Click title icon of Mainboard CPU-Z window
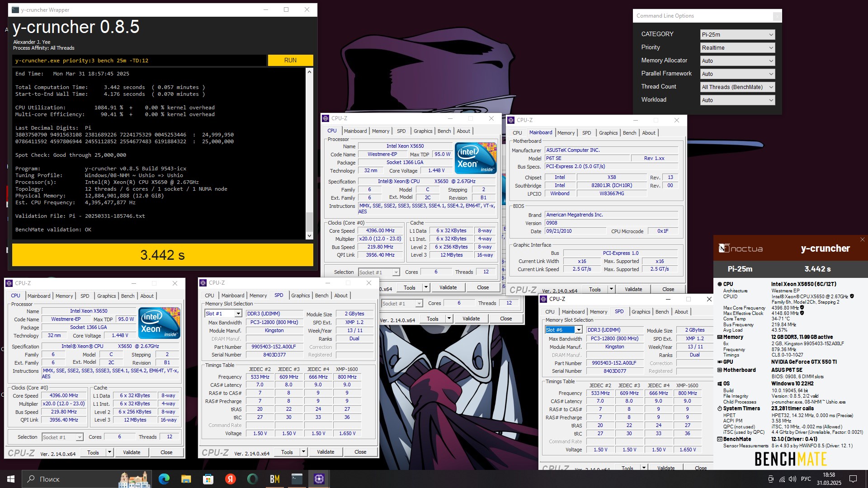 (x=511, y=120)
